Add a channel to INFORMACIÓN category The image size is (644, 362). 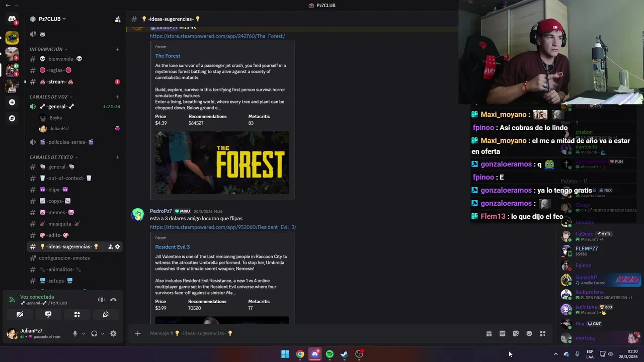117,49
